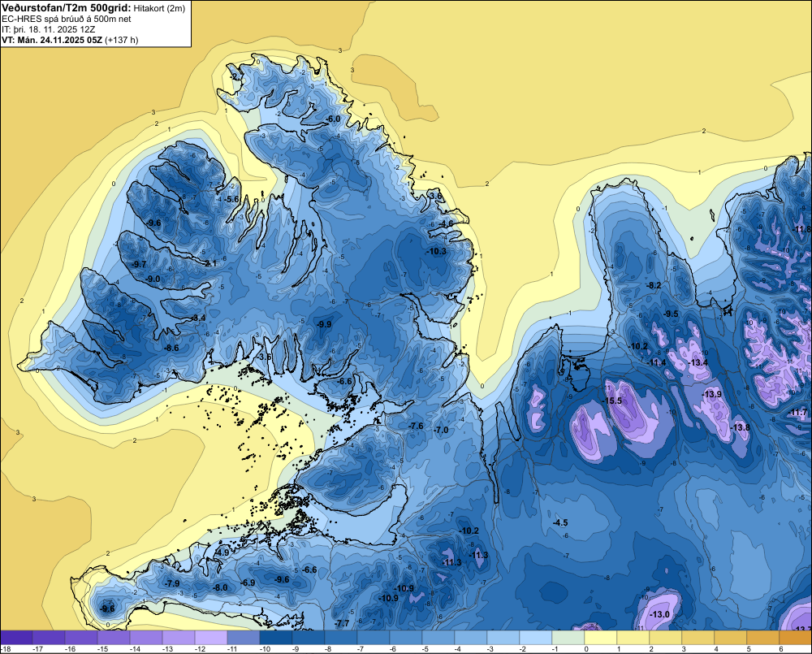Select the temperature label '-7.7'
The height and width of the screenshot is (654, 812).
click(x=343, y=623)
